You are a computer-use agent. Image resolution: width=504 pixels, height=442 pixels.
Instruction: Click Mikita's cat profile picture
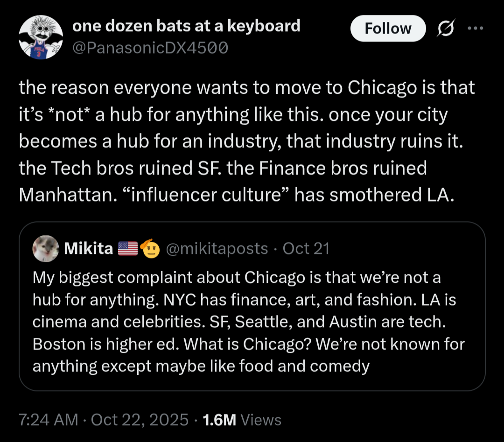pos(45,249)
